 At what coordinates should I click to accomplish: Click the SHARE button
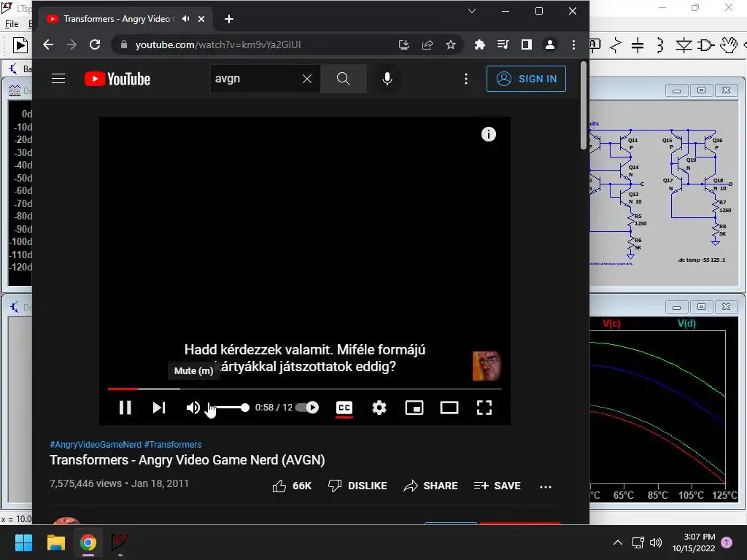tap(430, 486)
